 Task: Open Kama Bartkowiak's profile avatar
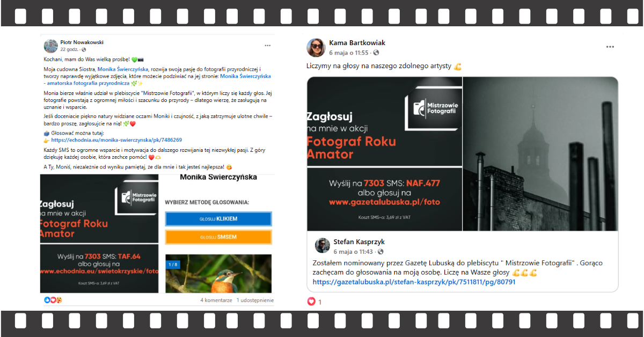click(316, 48)
